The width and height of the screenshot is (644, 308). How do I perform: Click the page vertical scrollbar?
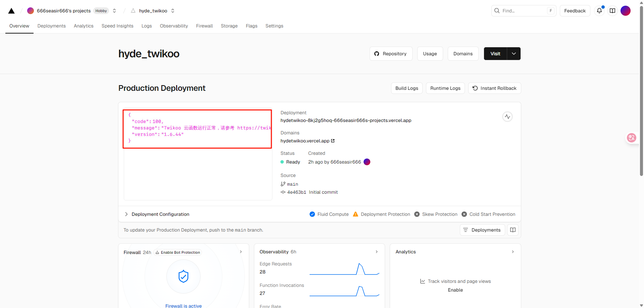click(x=641, y=90)
